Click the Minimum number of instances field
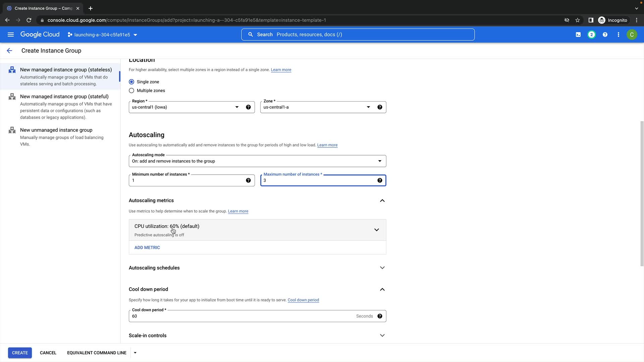Viewport: 644px width, 362px height. (x=188, y=181)
